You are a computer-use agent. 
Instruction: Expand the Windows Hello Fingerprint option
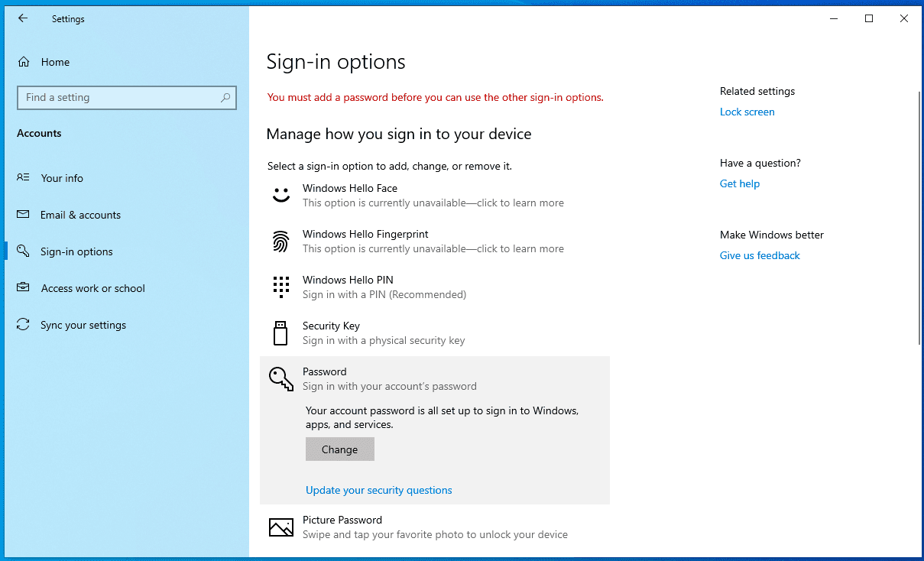[x=435, y=242]
